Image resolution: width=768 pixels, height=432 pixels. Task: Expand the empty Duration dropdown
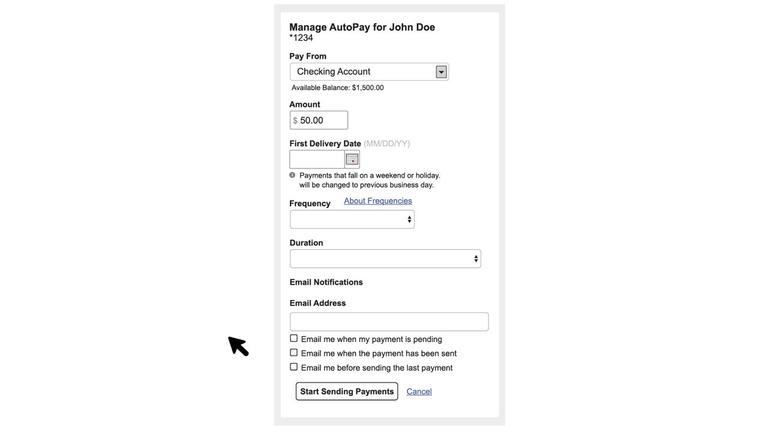[x=385, y=259]
